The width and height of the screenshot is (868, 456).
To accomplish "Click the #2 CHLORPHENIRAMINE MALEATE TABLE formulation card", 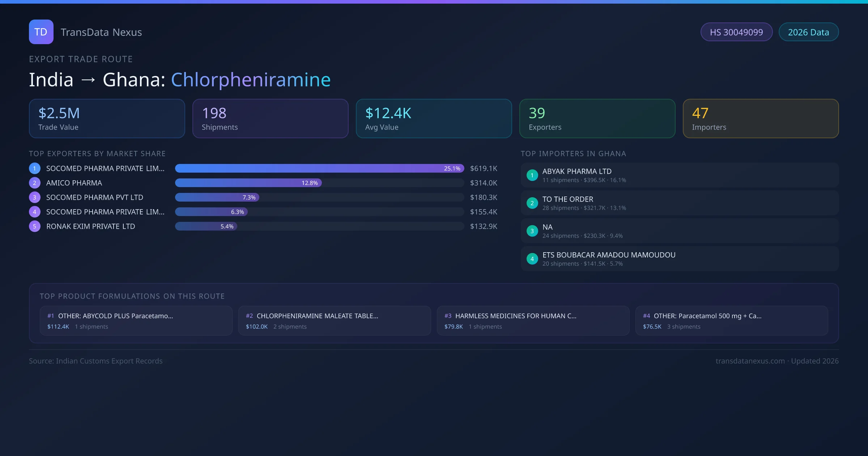I will coord(335,320).
